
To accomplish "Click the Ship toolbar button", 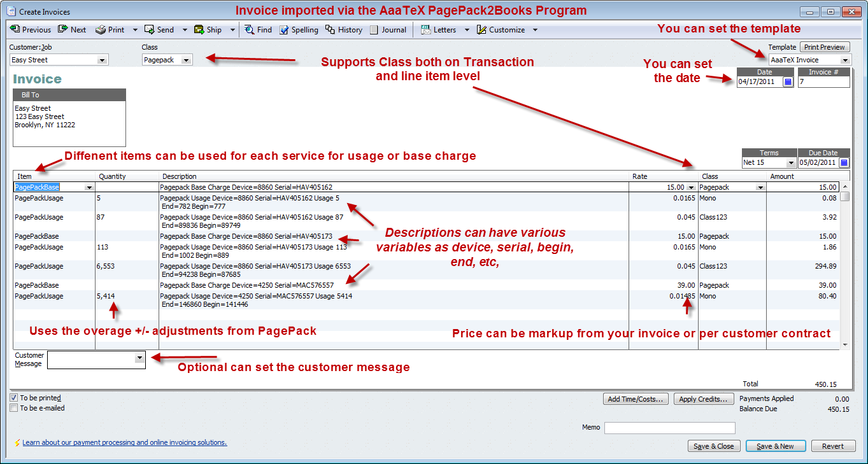I will [x=208, y=30].
